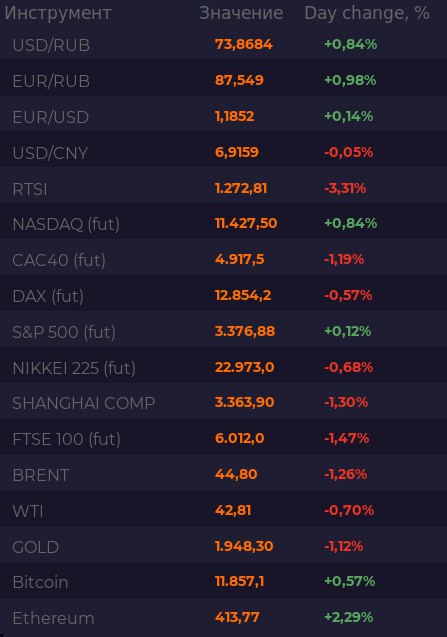Select CAC40 (fut) label
This screenshot has width=447, height=637.
coord(59,260)
